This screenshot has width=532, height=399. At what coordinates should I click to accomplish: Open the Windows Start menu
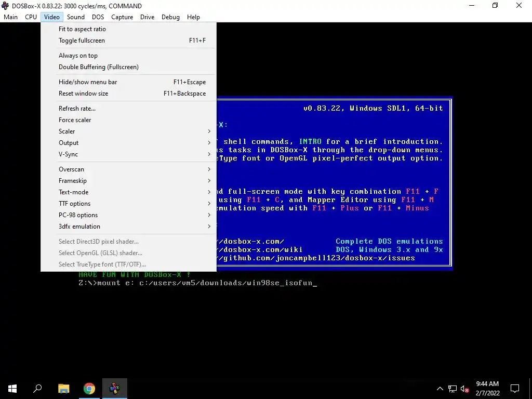(x=12, y=389)
